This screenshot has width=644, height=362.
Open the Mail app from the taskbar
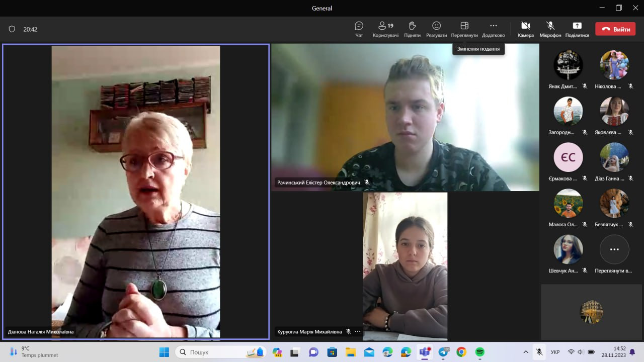369,352
